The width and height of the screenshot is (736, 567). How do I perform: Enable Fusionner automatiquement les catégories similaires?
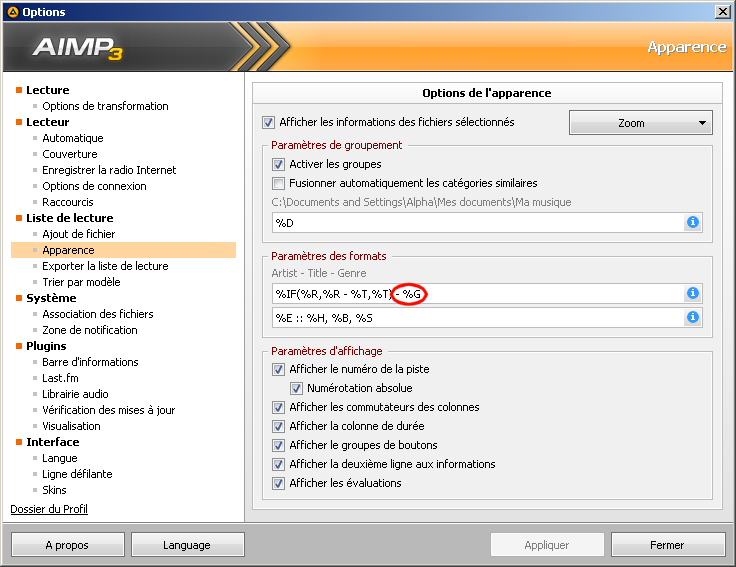(278, 183)
